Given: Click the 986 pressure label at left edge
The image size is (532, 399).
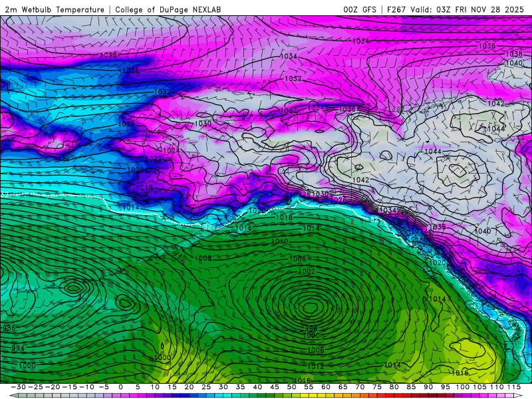Looking at the screenshot, I should (x=9, y=328).
